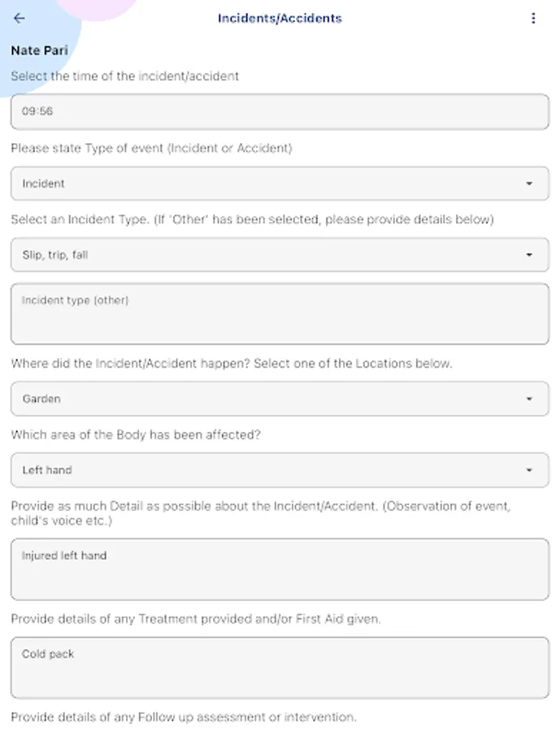
Task: Click the "Which area of the Body" question label
Action: pyautogui.click(x=136, y=435)
